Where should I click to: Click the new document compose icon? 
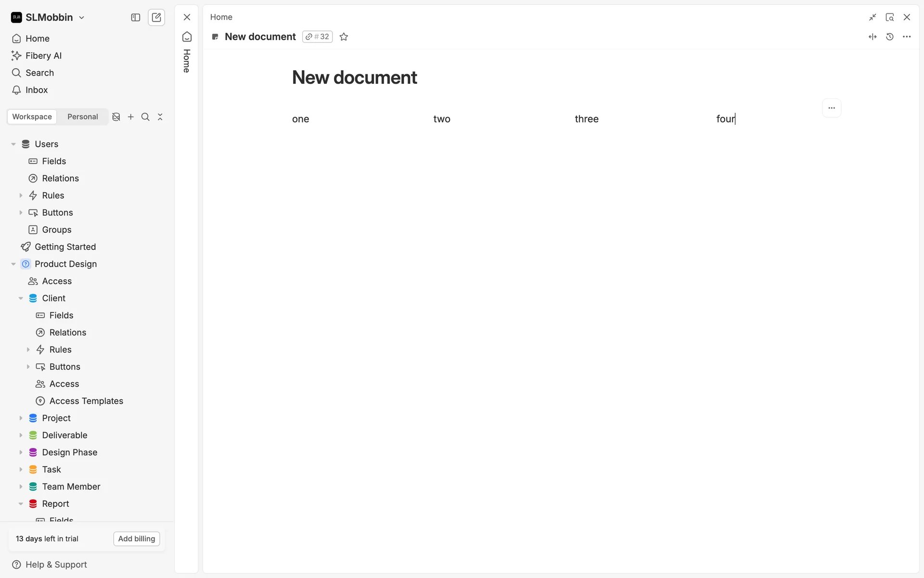click(x=156, y=17)
